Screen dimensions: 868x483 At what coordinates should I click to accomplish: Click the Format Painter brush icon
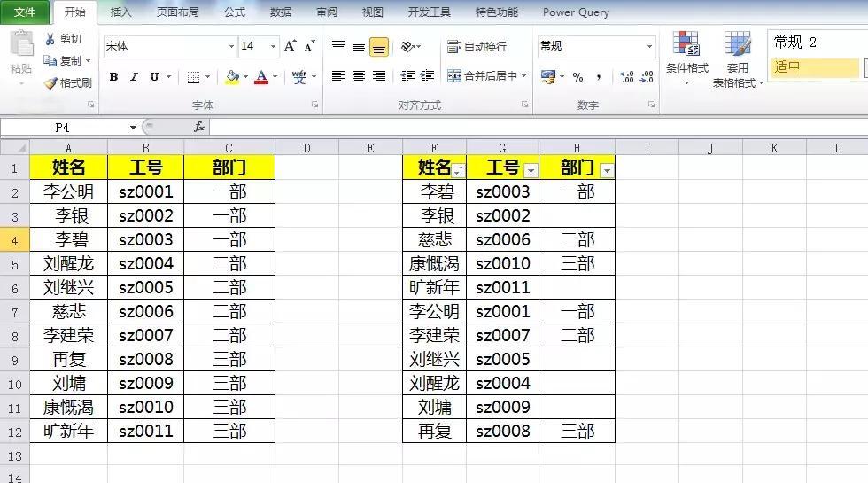[x=50, y=83]
